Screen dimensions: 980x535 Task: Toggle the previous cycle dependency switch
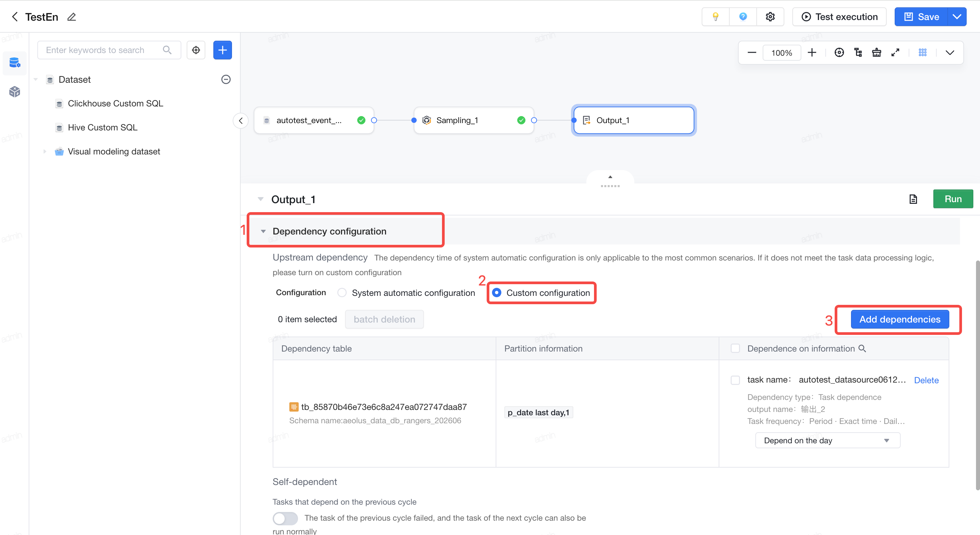(285, 518)
